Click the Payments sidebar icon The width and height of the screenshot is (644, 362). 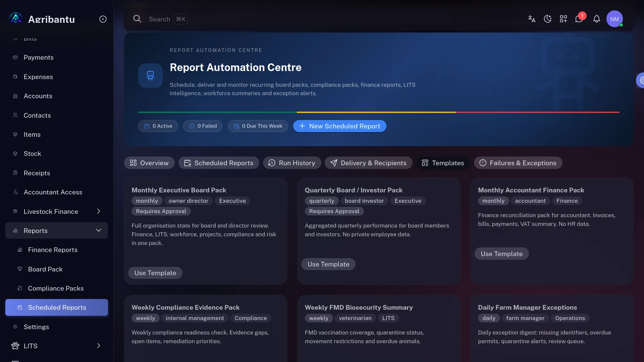coord(15,57)
